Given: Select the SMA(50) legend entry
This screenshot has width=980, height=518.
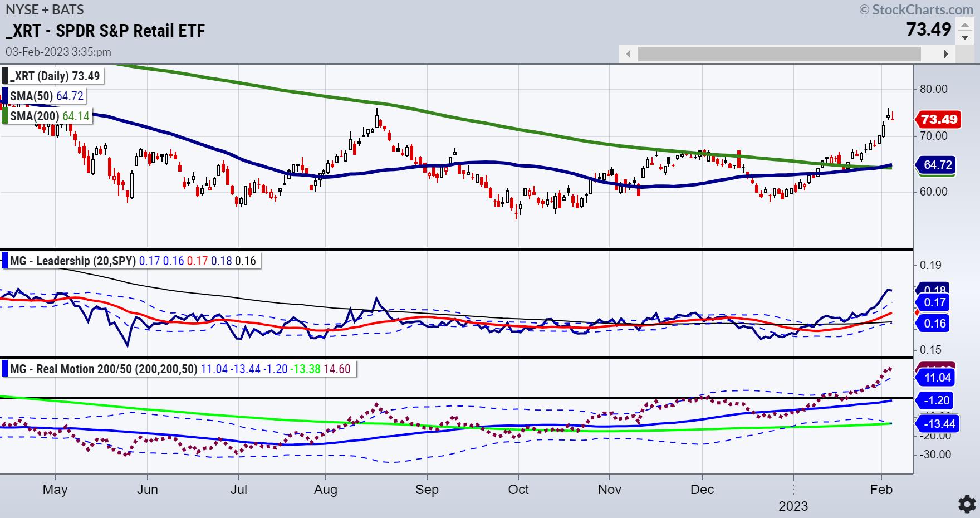Looking at the screenshot, I should click(x=47, y=96).
